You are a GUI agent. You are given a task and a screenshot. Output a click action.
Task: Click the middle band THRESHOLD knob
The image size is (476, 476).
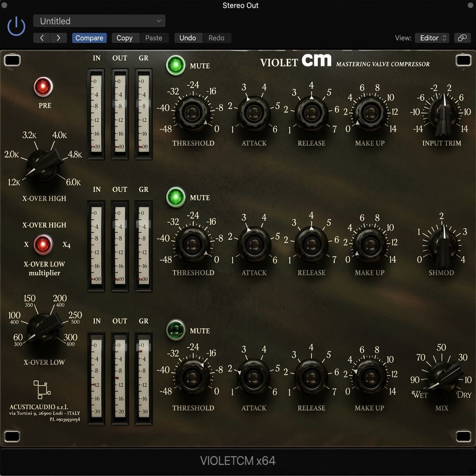[192, 244]
